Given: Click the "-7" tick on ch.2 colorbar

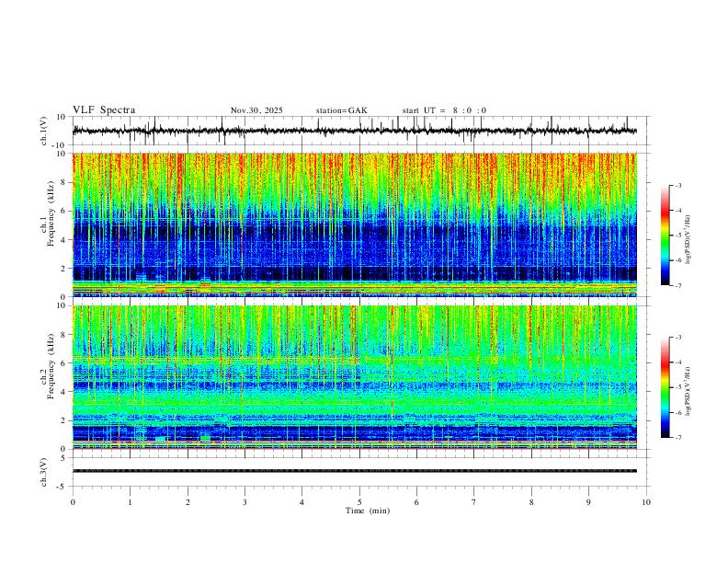Looking at the screenshot, I should coord(678,438).
